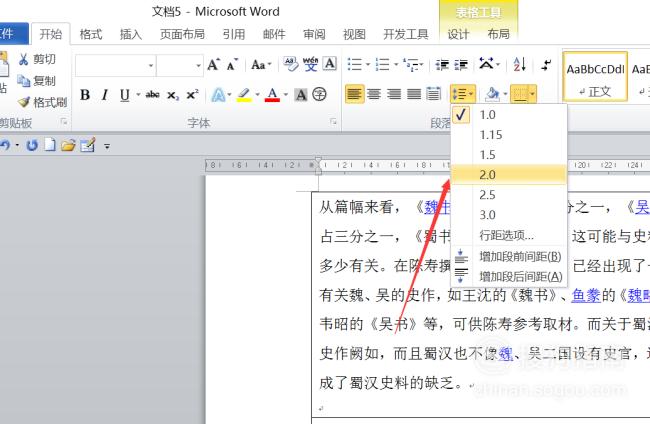Screen dimensions: 650x424
Task: Switch to the 视图 (View) tab
Action: [x=354, y=34]
